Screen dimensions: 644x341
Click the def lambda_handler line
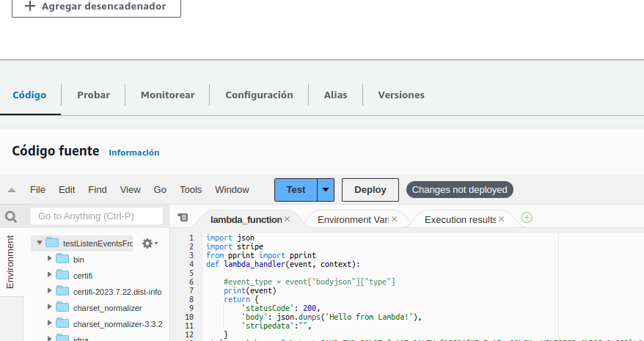tap(283, 264)
